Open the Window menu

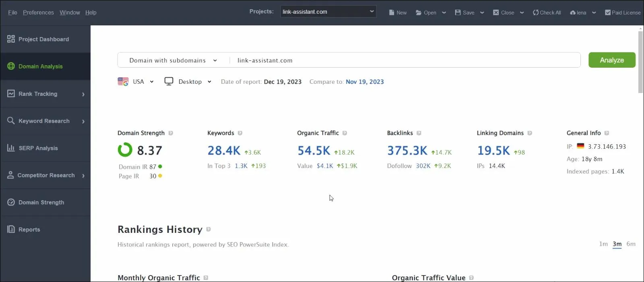point(70,12)
